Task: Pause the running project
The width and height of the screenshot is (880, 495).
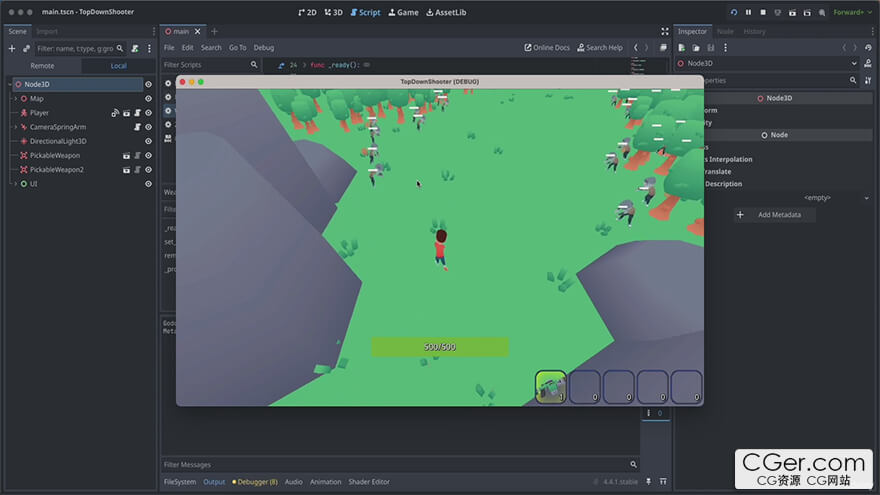Action: [x=748, y=12]
